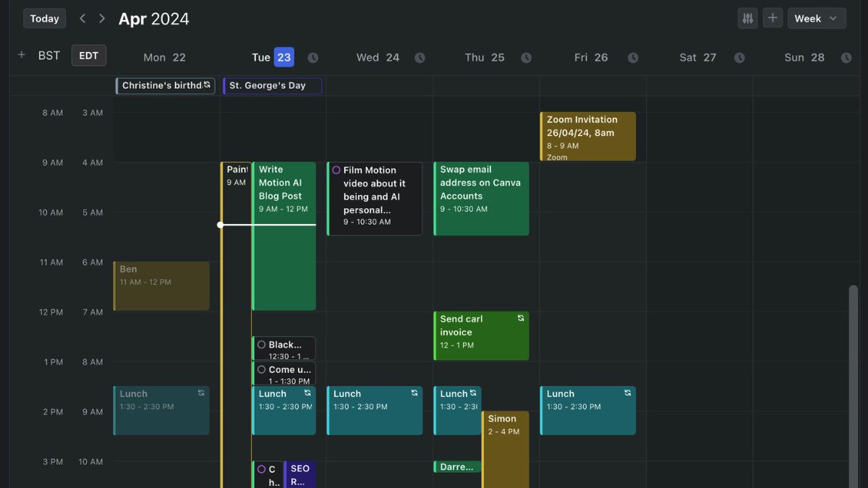This screenshot has width=868, height=488.
Task: Click the recurring icon on Send carl invoice
Action: (521, 317)
